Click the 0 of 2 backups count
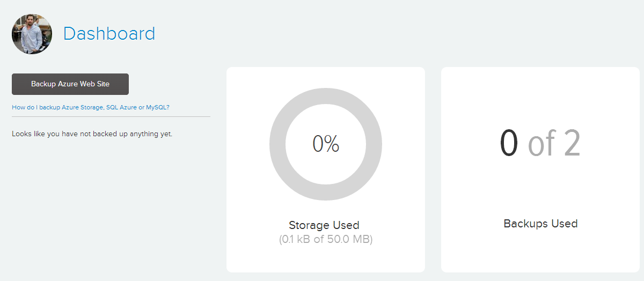644x281 pixels. pyautogui.click(x=540, y=144)
